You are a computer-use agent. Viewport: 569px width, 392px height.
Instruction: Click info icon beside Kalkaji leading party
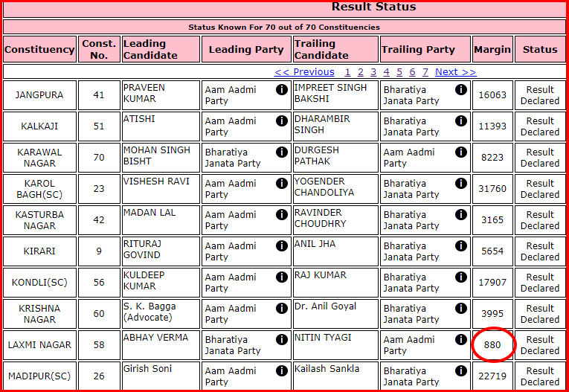282,121
